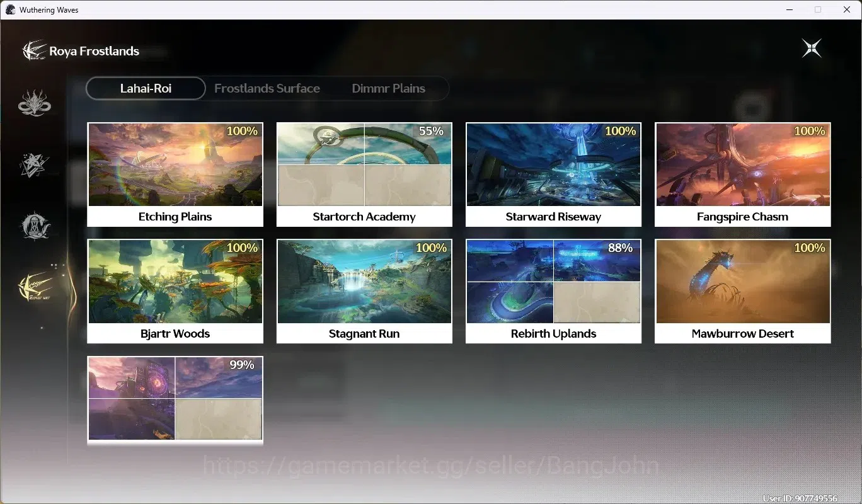Open the Stagnant Run area card

364,291
